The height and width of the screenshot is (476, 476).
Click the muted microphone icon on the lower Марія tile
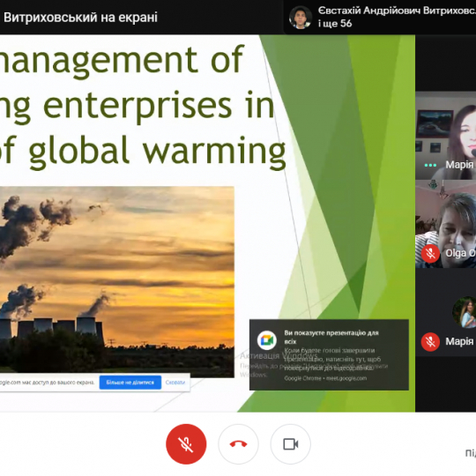pyautogui.click(x=430, y=342)
